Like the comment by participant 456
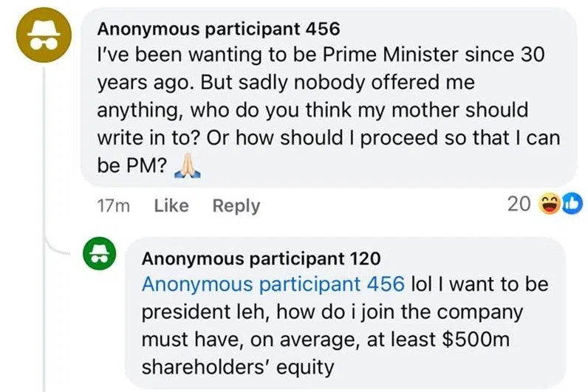 (171, 206)
